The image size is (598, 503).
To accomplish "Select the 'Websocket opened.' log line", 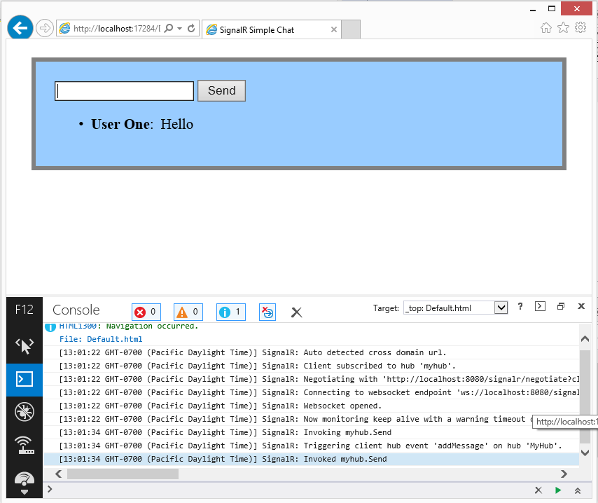I will [312, 406].
